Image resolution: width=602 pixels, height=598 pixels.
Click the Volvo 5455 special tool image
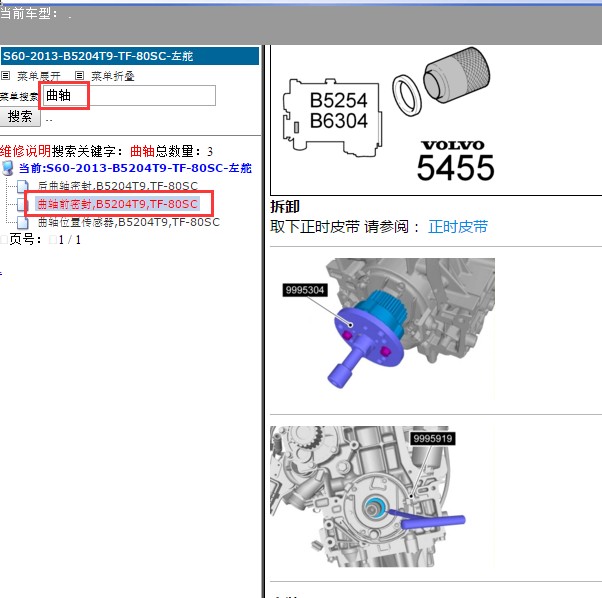tap(436, 120)
